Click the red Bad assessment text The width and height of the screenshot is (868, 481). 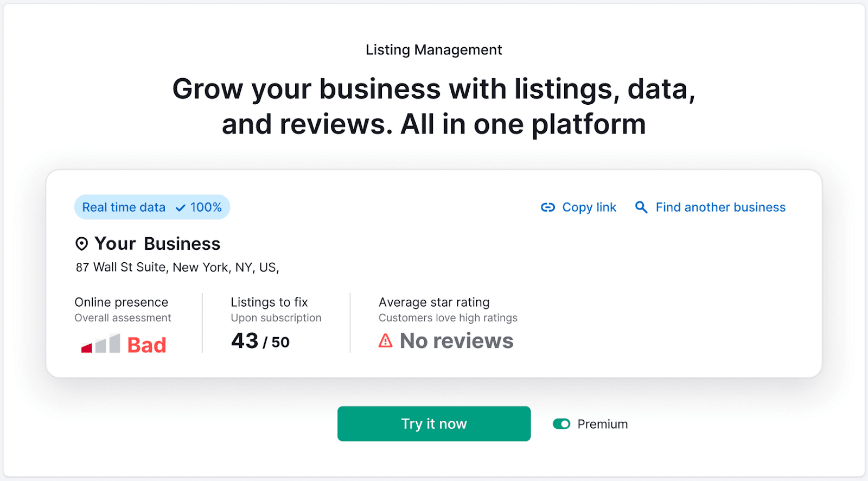tap(146, 345)
